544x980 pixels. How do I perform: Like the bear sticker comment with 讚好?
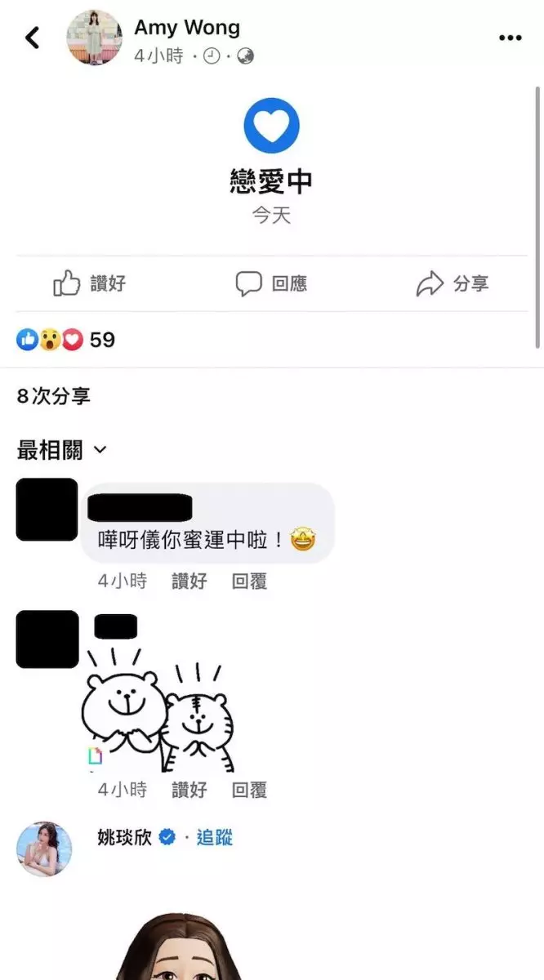point(190,790)
